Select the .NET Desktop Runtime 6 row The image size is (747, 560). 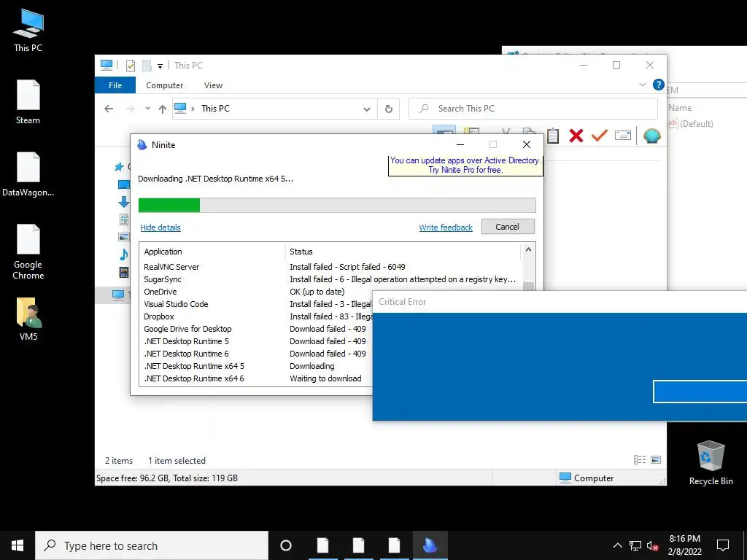tap(258, 354)
